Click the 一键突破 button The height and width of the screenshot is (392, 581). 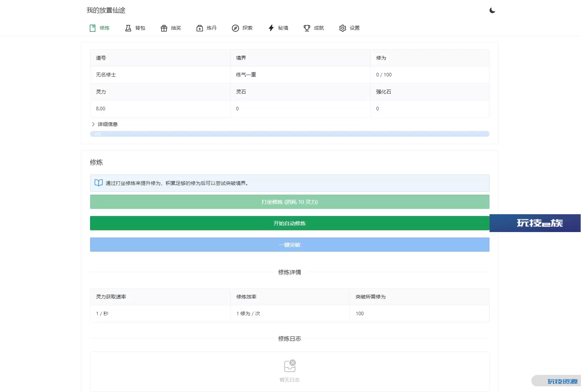[290, 245]
